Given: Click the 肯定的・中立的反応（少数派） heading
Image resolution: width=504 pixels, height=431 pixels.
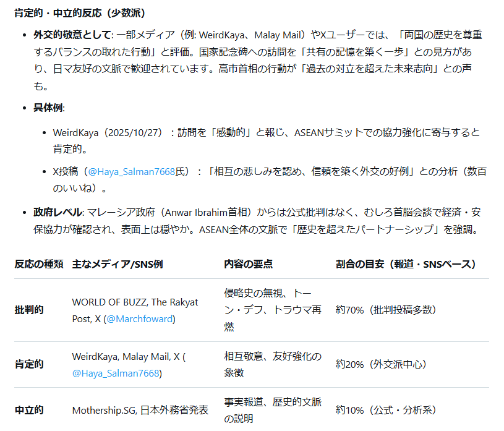Looking at the screenshot, I should [80, 13].
